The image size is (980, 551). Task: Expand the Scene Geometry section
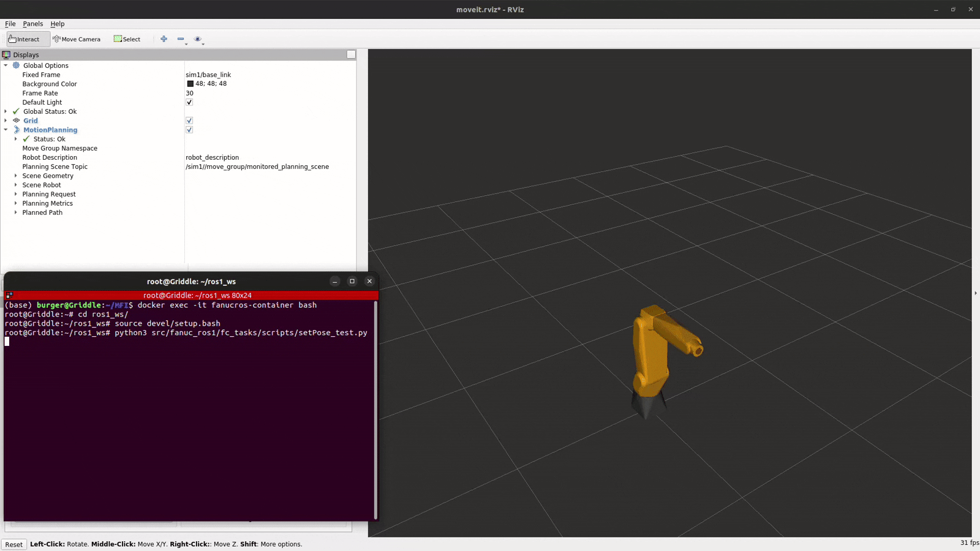16,176
